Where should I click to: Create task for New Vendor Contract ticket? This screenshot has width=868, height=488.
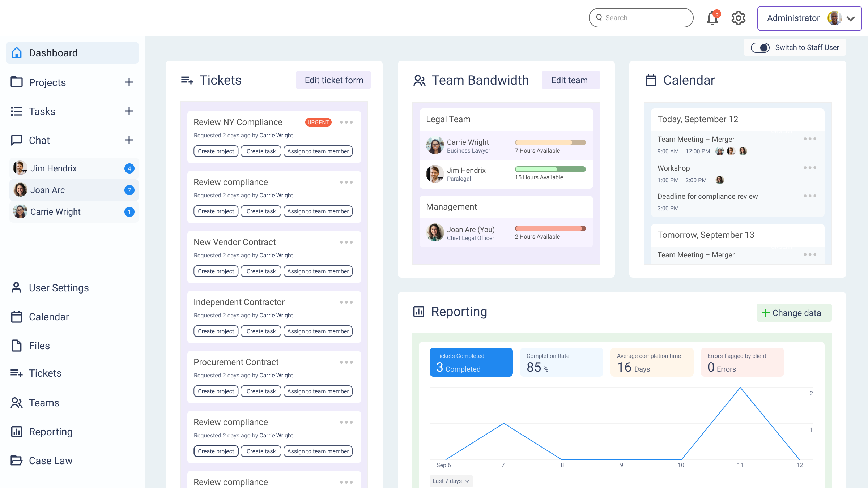(x=261, y=271)
